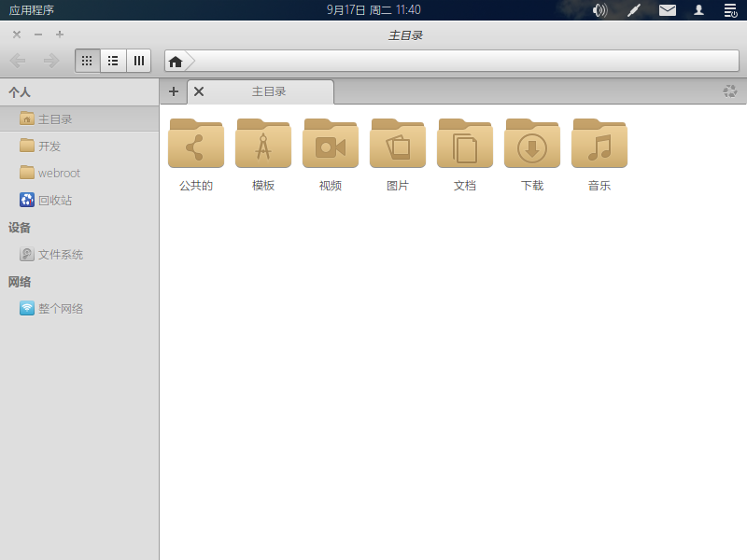Switch to list view
Viewport: 747px width, 560px height.
point(113,61)
